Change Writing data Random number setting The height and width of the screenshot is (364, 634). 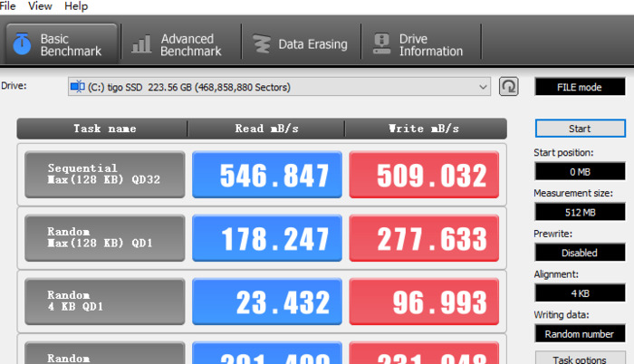[579, 333]
